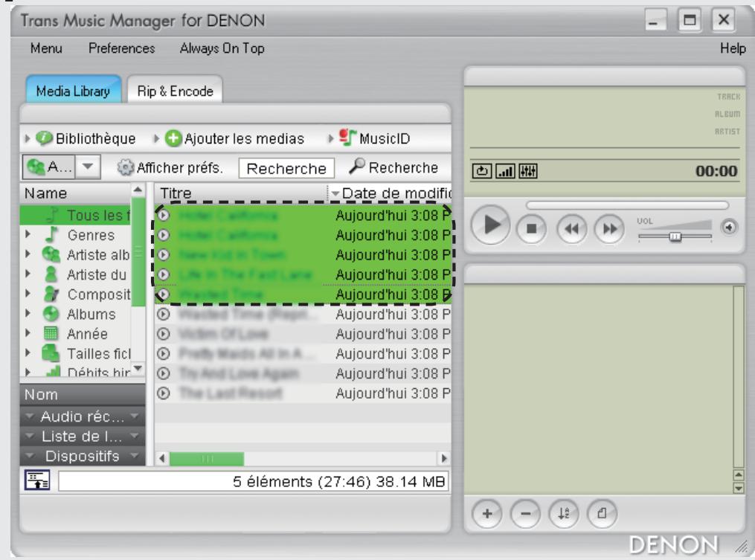
Task: Sort by Date de modification column header
Action: point(390,193)
